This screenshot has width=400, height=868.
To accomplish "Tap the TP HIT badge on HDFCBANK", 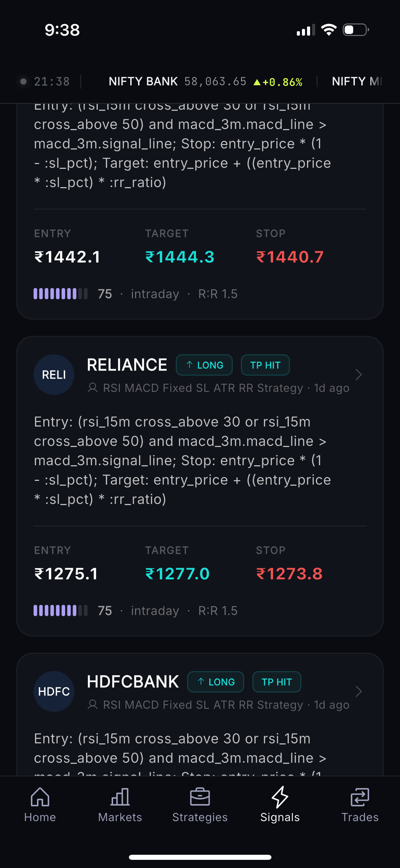I will click(x=277, y=682).
